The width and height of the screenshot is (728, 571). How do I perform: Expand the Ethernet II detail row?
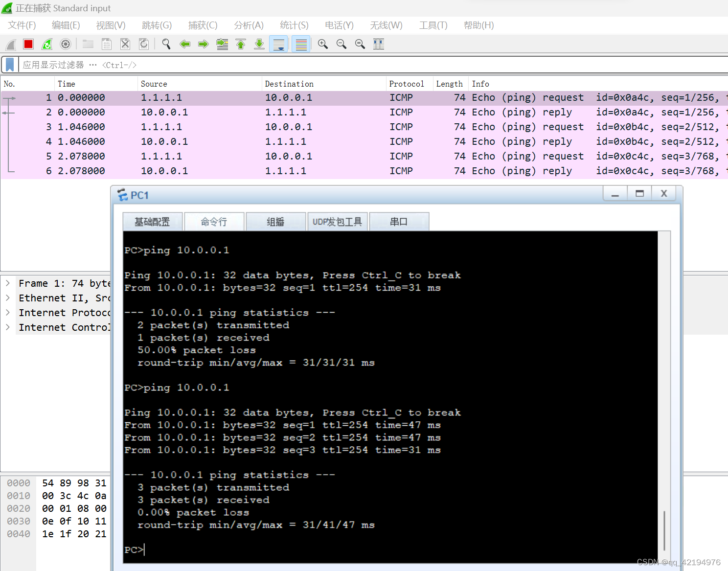coord(8,298)
